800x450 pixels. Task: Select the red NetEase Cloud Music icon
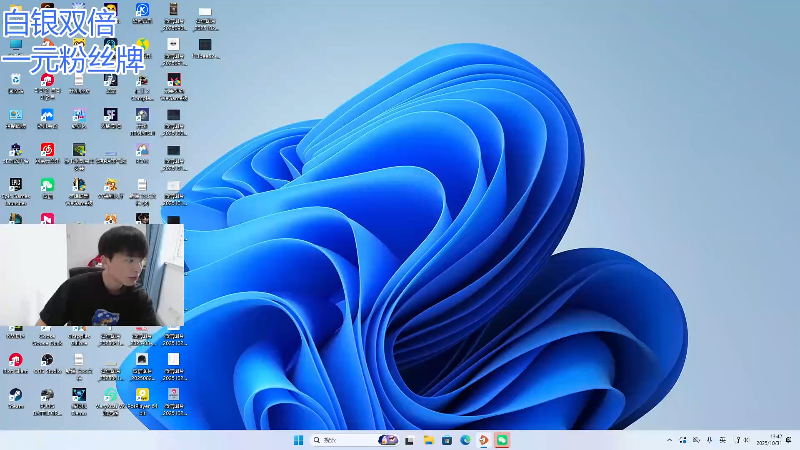[47, 150]
